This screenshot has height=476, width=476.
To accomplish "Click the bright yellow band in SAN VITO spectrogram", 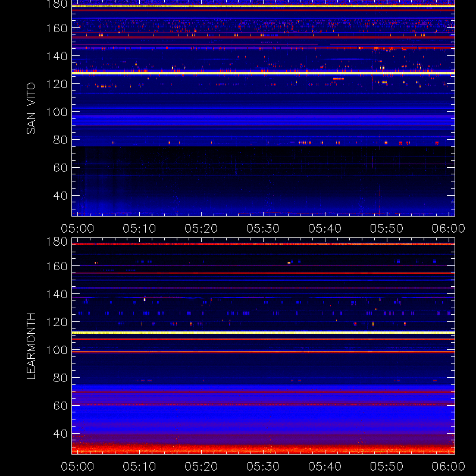I will (x=263, y=73).
